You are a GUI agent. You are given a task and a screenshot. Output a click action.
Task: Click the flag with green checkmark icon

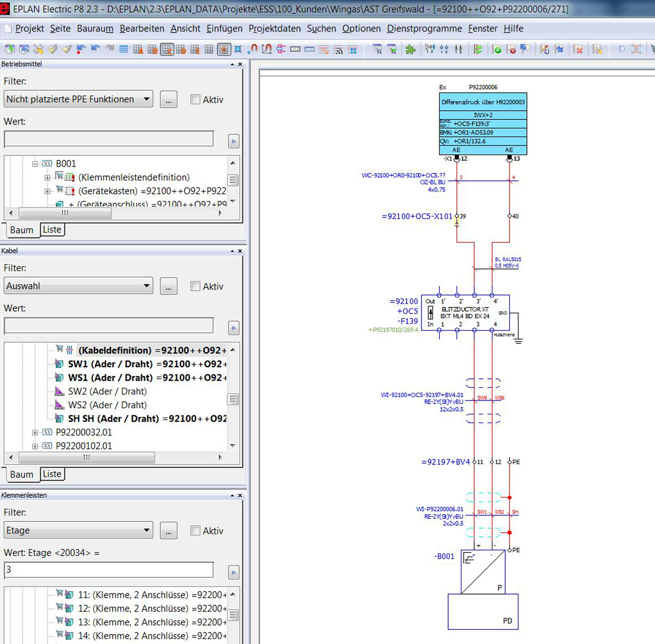point(497,49)
